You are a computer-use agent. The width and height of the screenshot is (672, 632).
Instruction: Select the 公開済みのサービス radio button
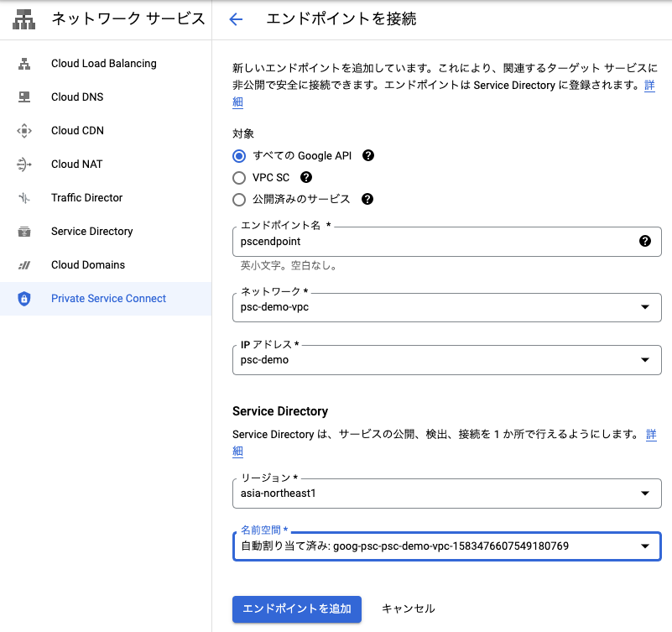coord(240,199)
